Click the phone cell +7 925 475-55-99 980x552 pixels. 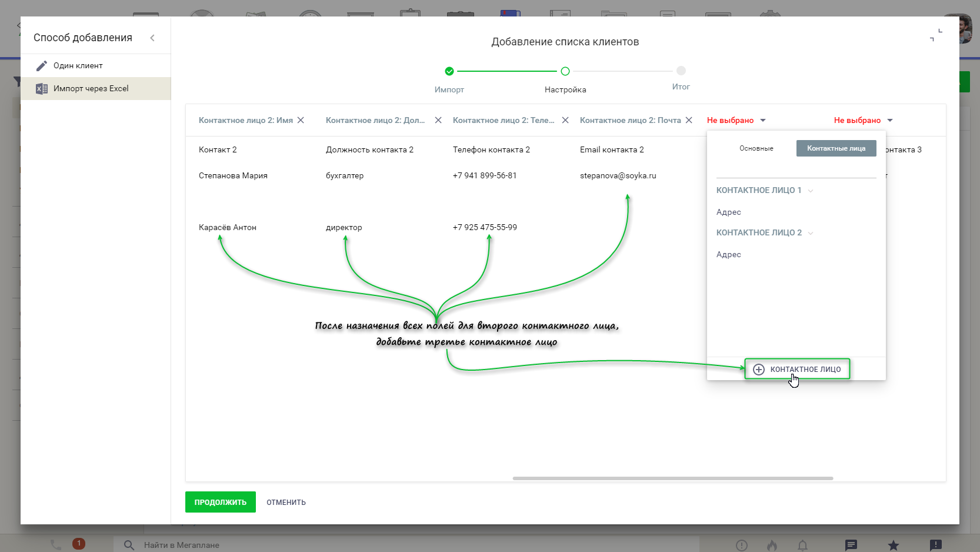pyautogui.click(x=485, y=227)
